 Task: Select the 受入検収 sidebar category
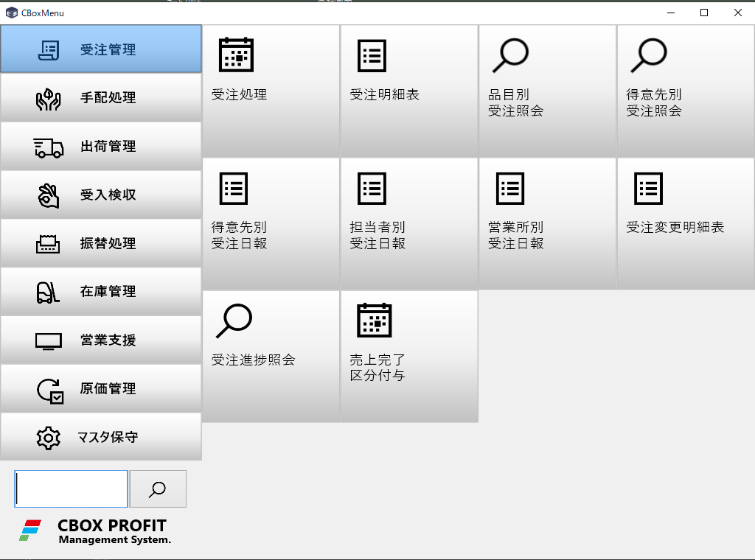pyautogui.click(x=101, y=195)
